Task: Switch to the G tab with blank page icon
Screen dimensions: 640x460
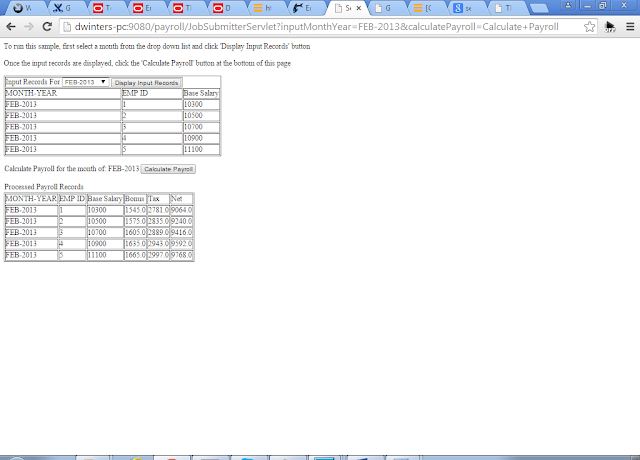Action: point(385,8)
